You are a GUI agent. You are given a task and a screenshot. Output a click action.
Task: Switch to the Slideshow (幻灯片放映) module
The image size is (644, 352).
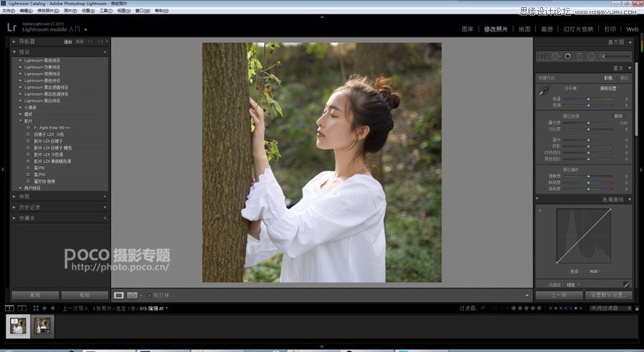coord(578,29)
